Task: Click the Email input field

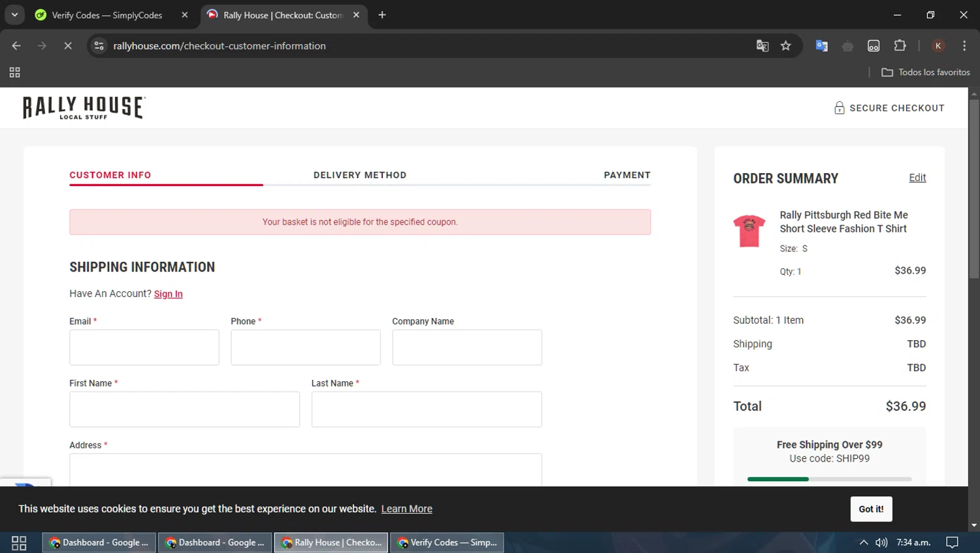Action: point(144,347)
